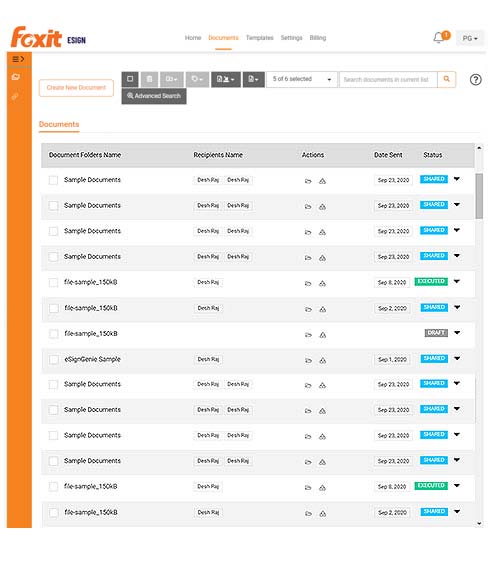The height and width of the screenshot is (576, 494).
Task: Click the trash delete toolbar icon
Action: pyautogui.click(x=149, y=79)
